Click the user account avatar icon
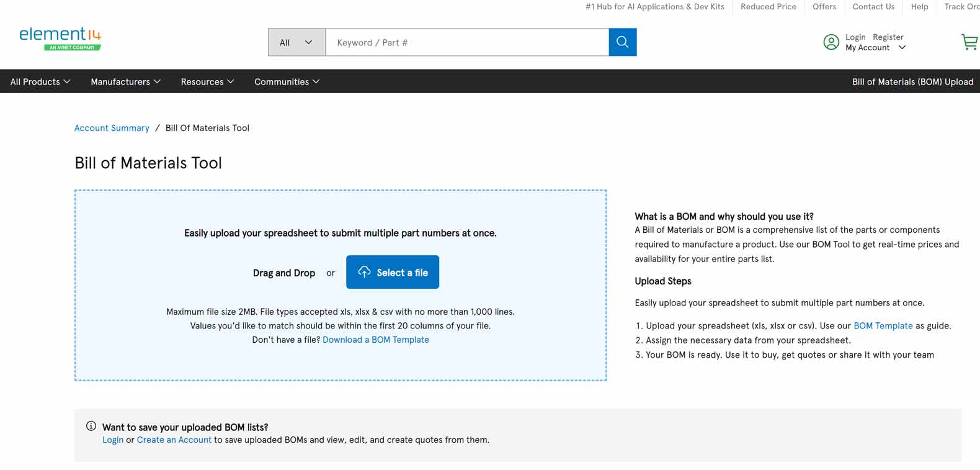Image resolution: width=980 pixels, height=470 pixels. 831,42
